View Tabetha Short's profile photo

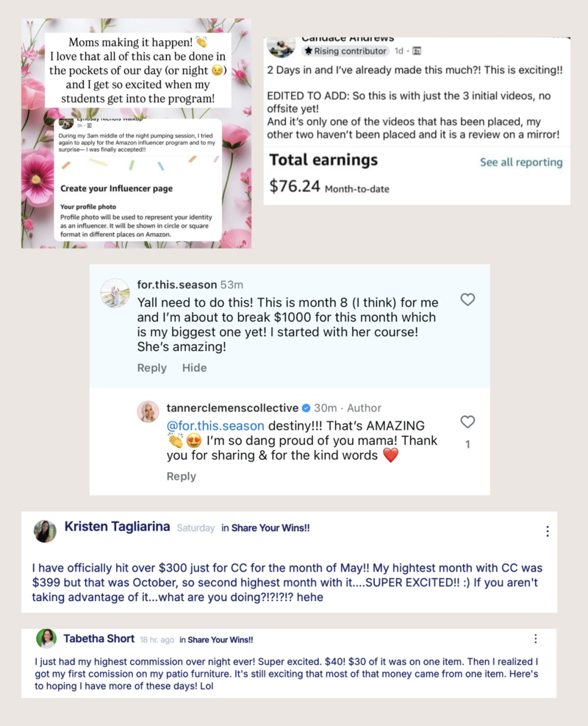pos(46,639)
